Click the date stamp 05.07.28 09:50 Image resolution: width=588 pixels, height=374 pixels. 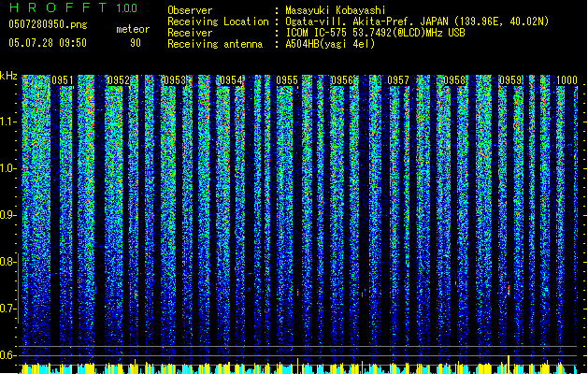[48, 43]
